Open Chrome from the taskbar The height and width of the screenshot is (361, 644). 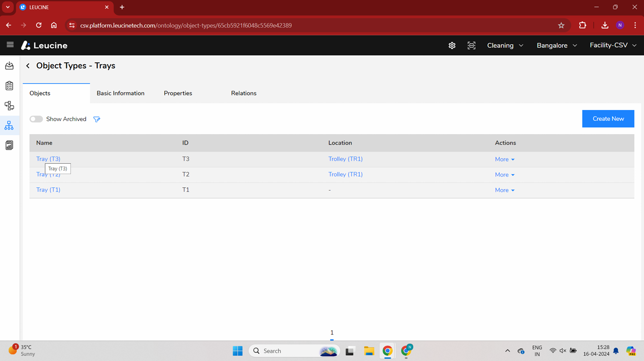click(x=387, y=351)
